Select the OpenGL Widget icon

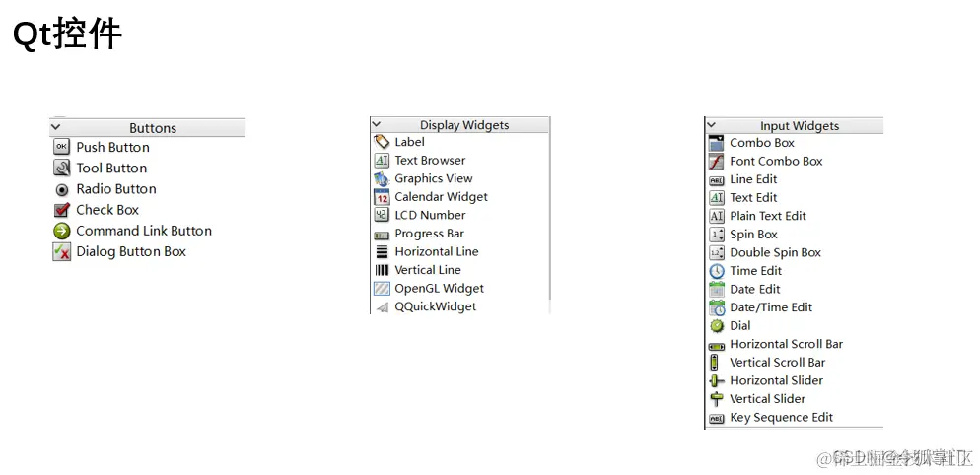(382, 288)
